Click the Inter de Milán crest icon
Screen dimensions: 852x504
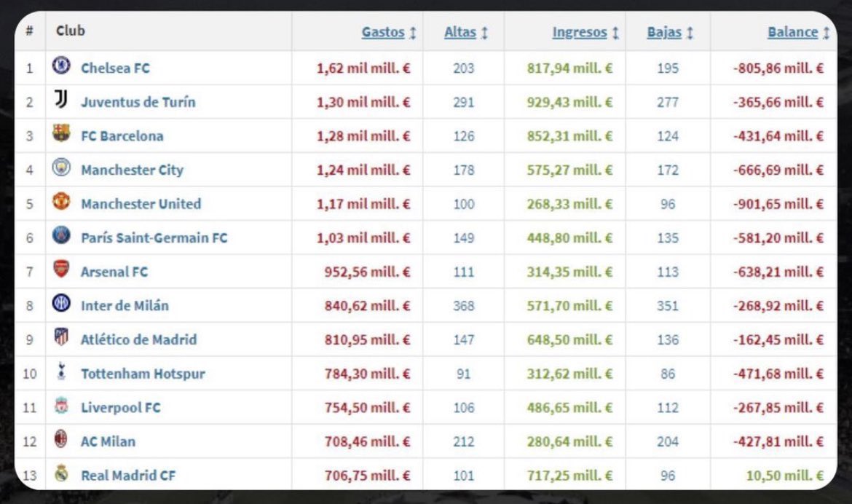[61, 303]
